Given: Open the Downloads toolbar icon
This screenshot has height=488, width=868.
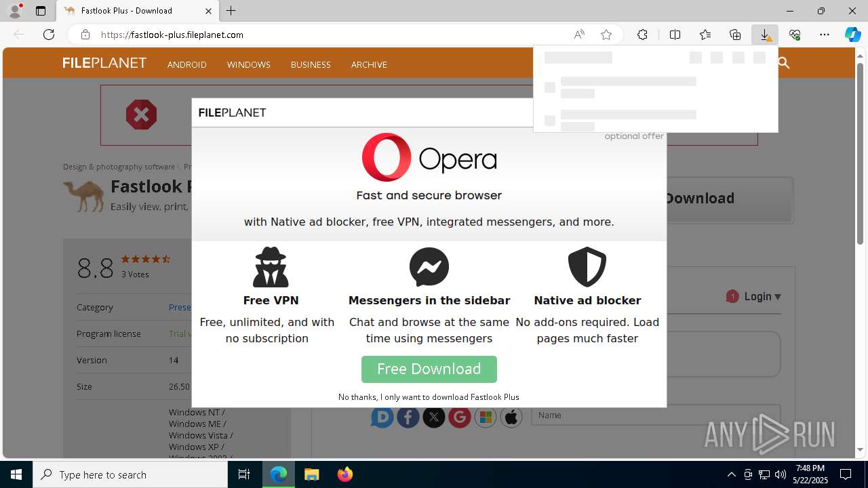Looking at the screenshot, I should (765, 35).
